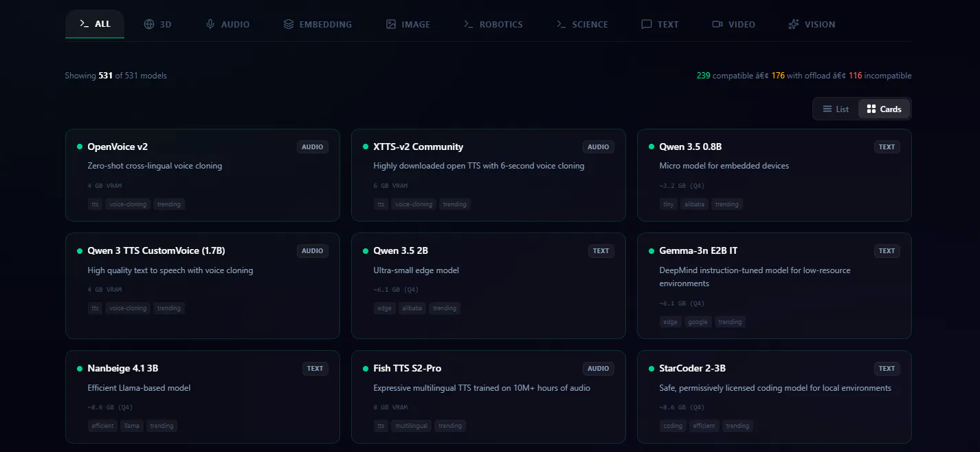980x452 pixels.
Task: Click alibaba tag on Qwen 3.5 2B
Action: point(412,308)
